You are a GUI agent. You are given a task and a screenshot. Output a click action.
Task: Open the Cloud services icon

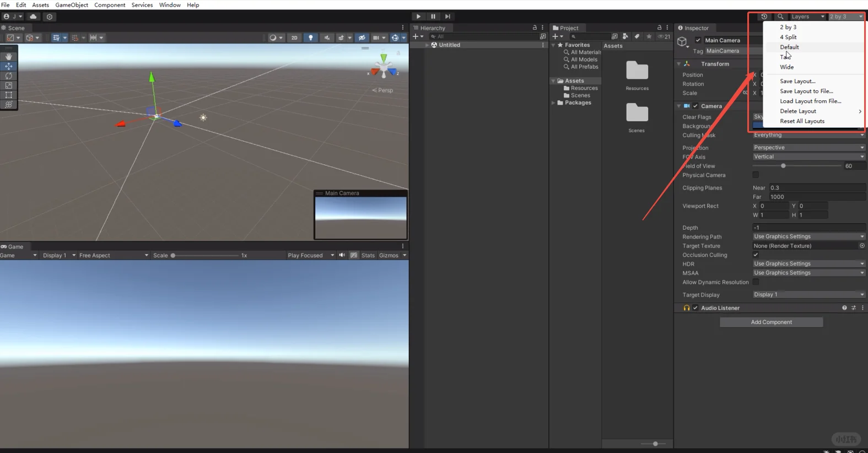(33, 17)
